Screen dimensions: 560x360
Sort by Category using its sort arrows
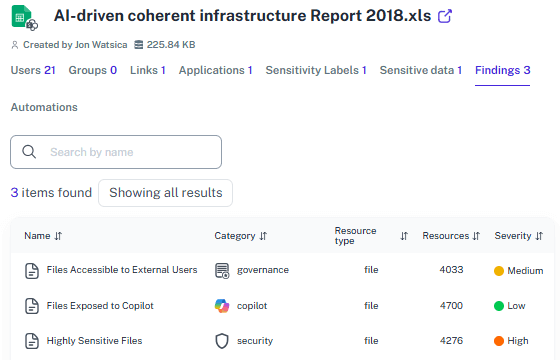click(263, 236)
